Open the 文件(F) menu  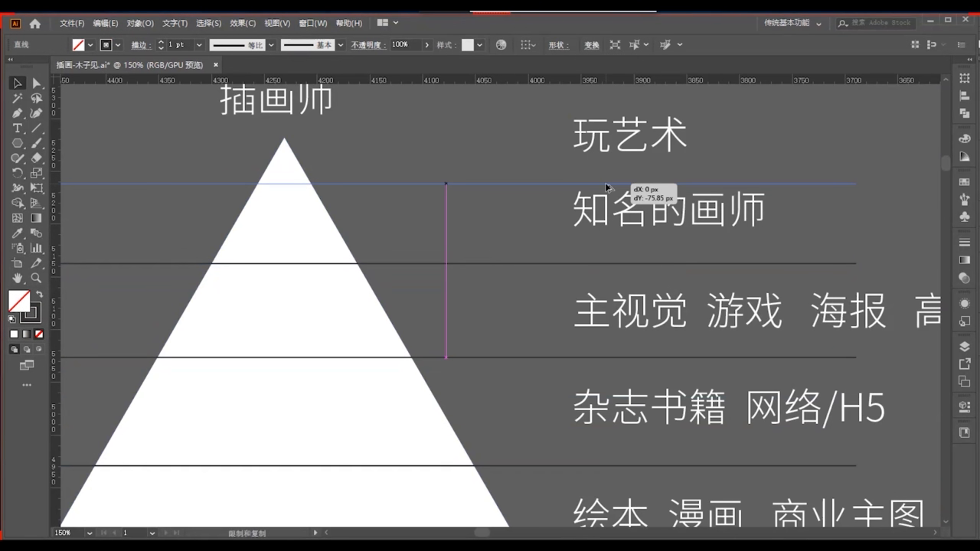tap(72, 23)
